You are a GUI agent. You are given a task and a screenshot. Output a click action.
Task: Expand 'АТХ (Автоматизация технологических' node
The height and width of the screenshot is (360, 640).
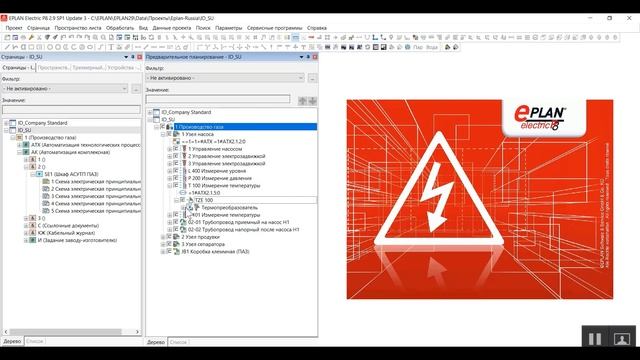(x=19, y=145)
